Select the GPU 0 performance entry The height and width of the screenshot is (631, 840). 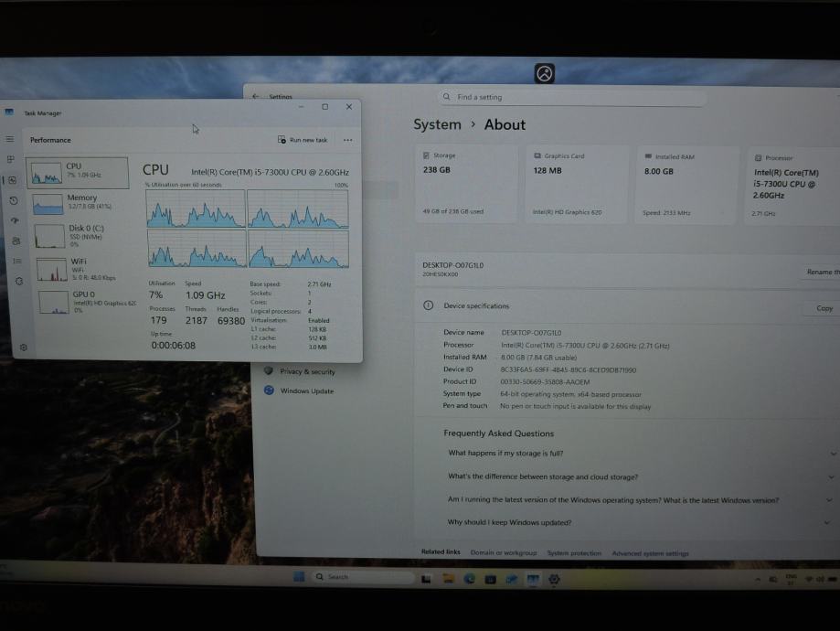[87, 302]
